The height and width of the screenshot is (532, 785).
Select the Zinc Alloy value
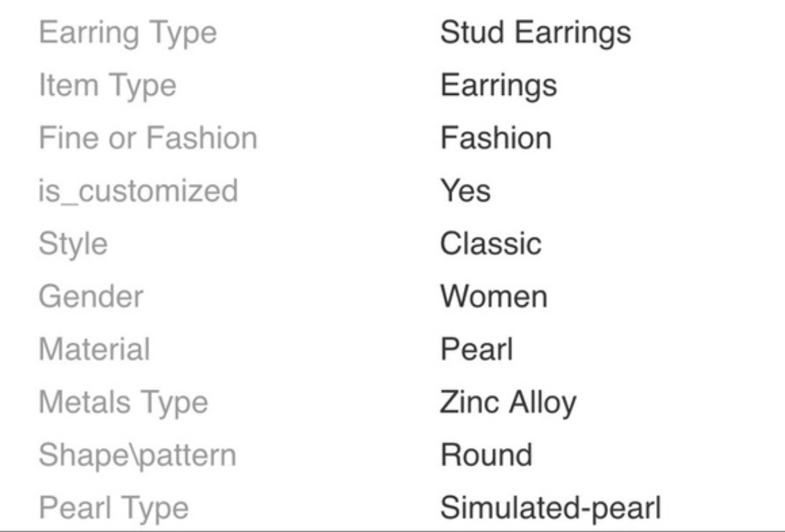click(508, 402)
